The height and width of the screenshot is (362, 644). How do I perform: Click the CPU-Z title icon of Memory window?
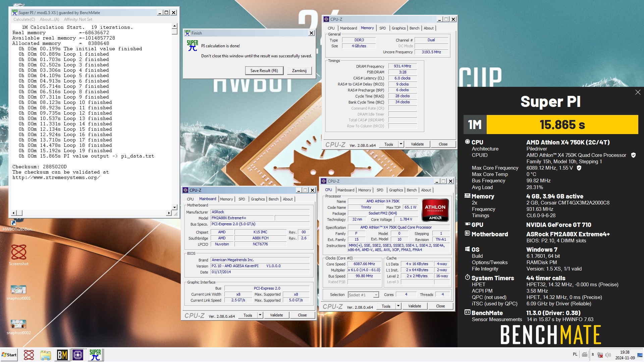326,19
